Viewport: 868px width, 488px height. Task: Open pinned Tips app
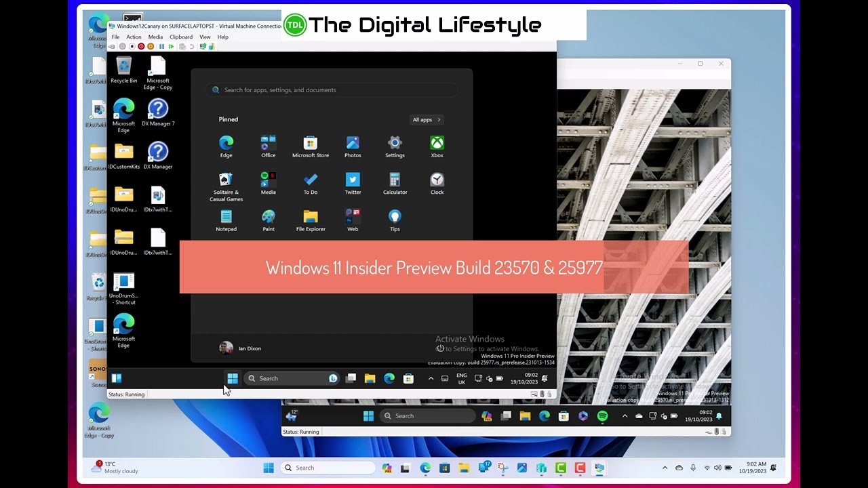(395, 220)
